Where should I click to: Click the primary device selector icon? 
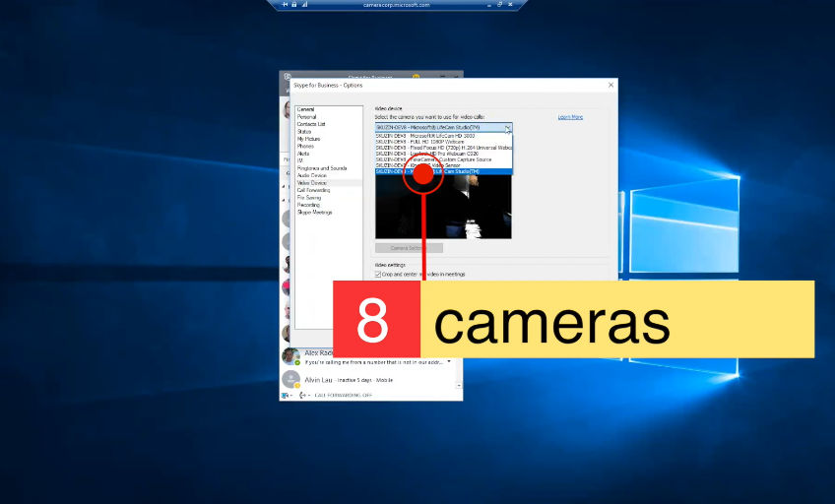pos(286,395)
